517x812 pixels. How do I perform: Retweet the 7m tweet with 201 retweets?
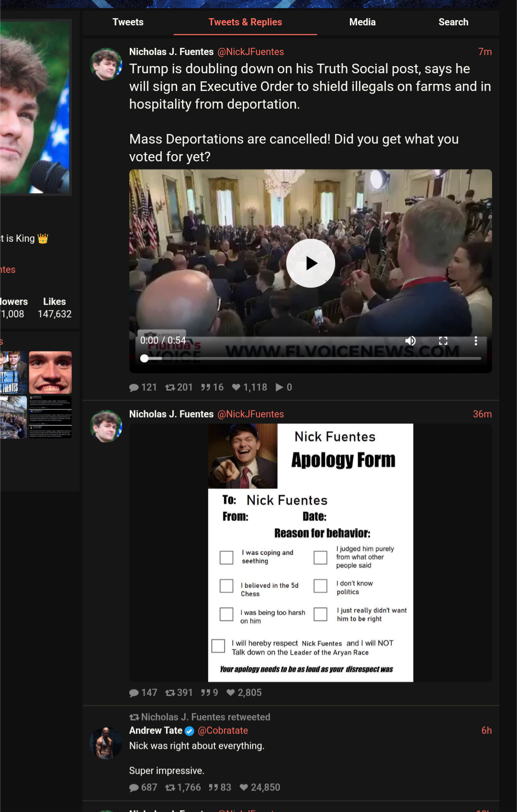pos(179,387)
